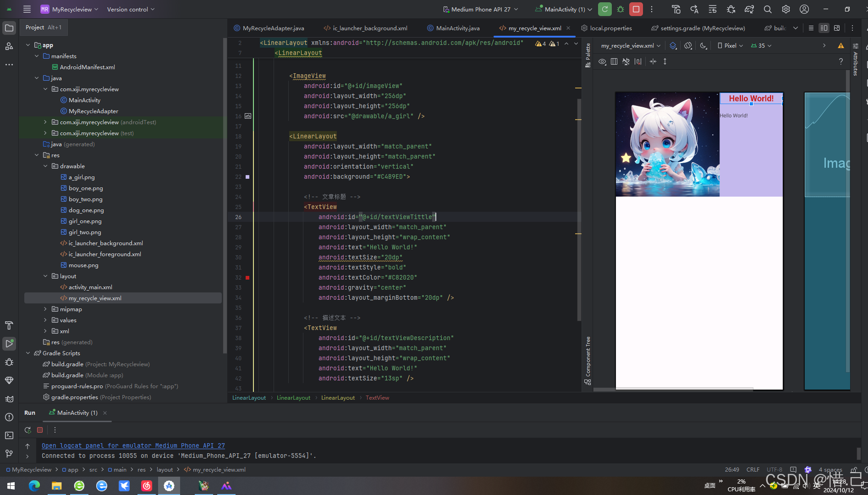Click Attach Debugger to Android Process icon
The width and height of the screenshot is (868, 495).
731,9
